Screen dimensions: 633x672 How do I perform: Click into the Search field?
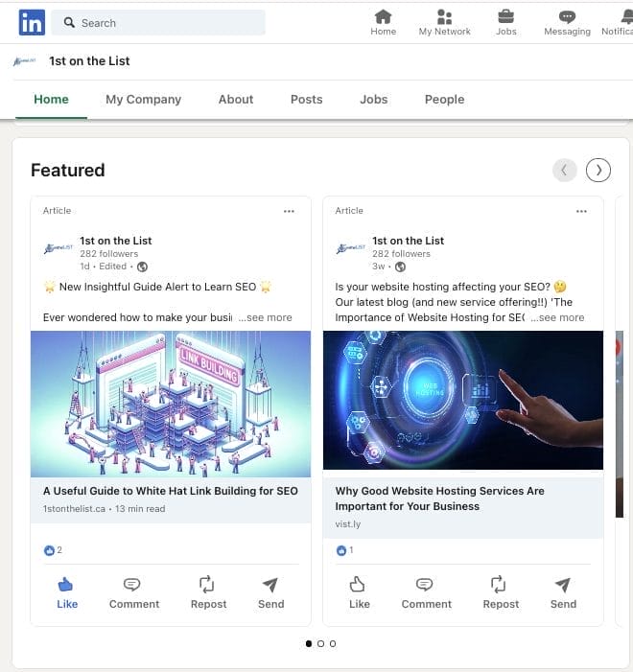(x=158, y=23)
